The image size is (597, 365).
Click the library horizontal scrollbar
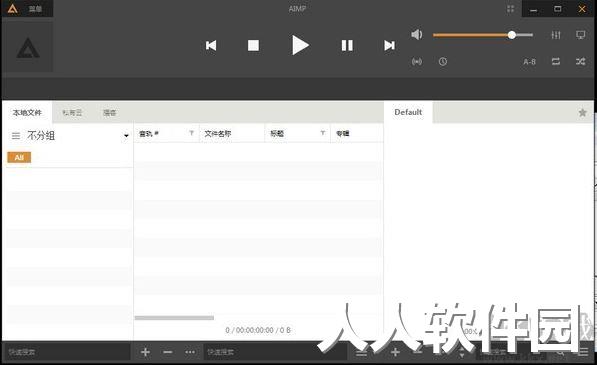tap(174, 318)
